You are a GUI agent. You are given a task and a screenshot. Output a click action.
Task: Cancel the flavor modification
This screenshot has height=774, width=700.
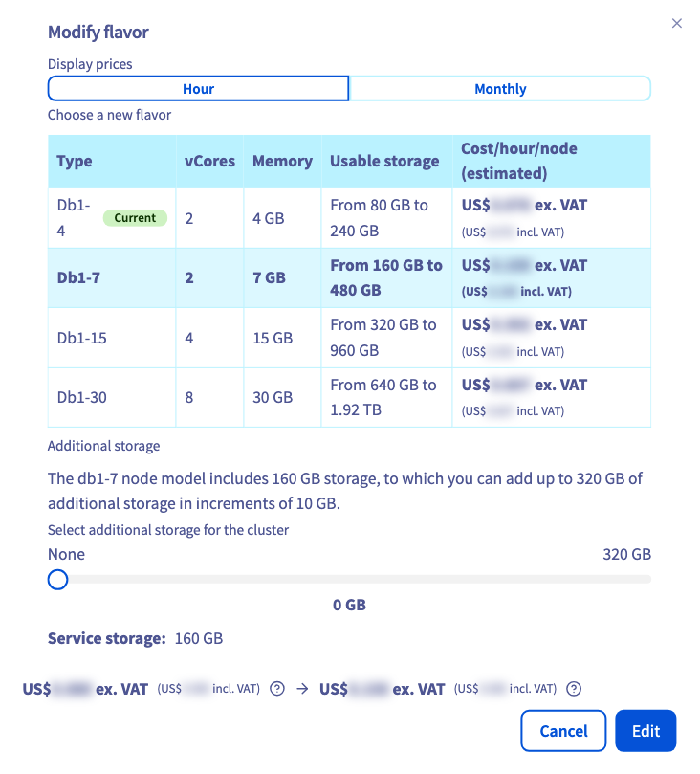(x=563, y=731)
